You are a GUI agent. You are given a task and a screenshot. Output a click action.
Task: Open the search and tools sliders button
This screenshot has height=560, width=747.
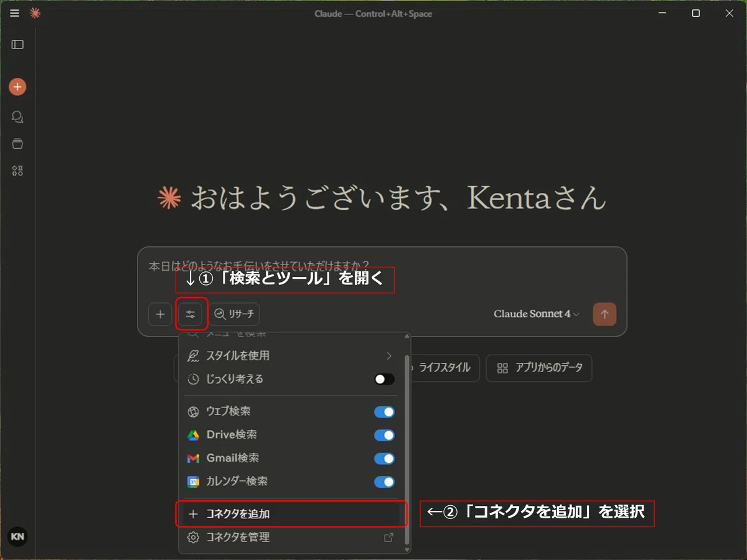[x=190, y=314]
